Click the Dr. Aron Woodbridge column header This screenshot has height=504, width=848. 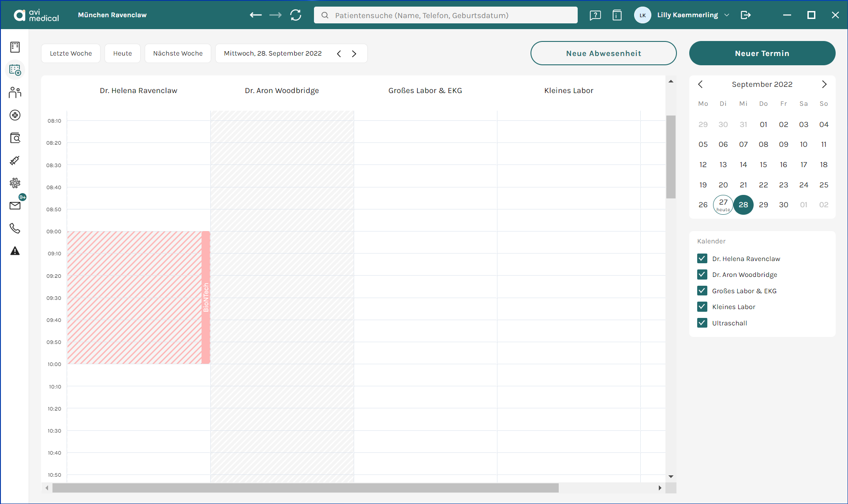coord(282,90)
